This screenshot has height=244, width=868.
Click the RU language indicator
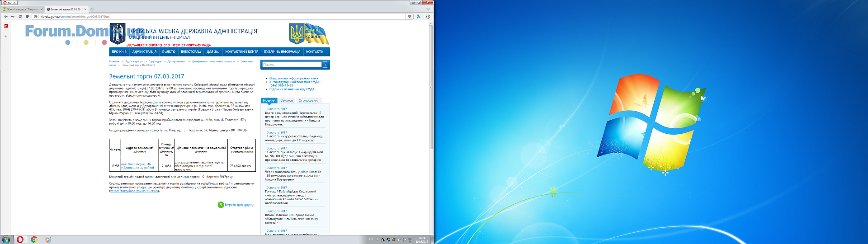click(x=371, y=239)
